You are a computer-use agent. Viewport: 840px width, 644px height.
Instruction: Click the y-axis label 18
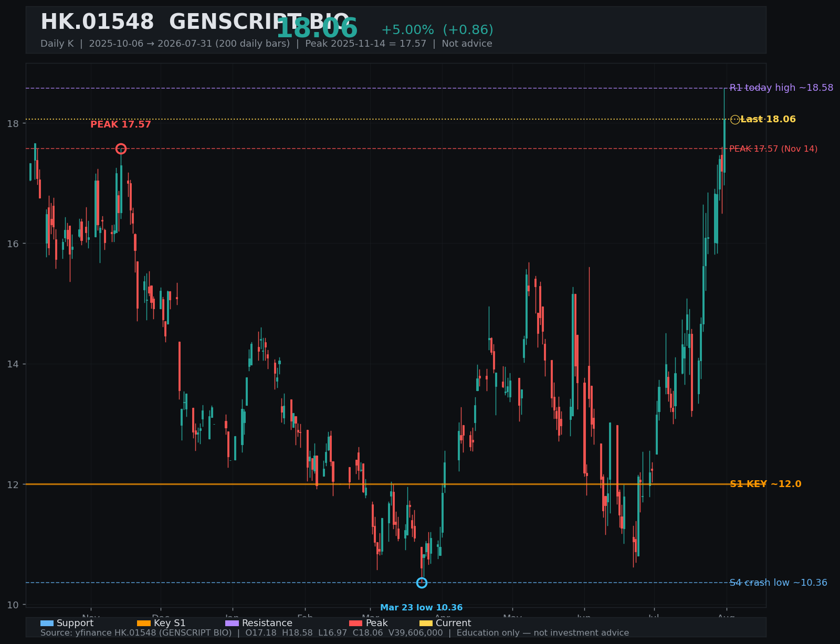[x=13, y=123]
